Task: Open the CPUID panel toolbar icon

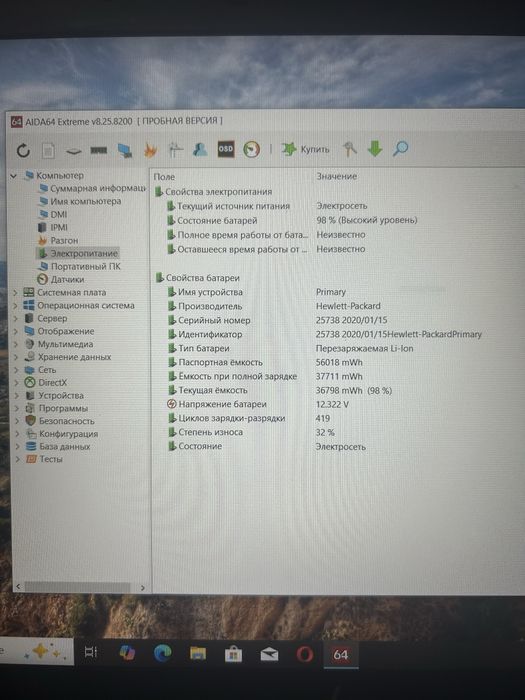Action: [x=175, y=150]
